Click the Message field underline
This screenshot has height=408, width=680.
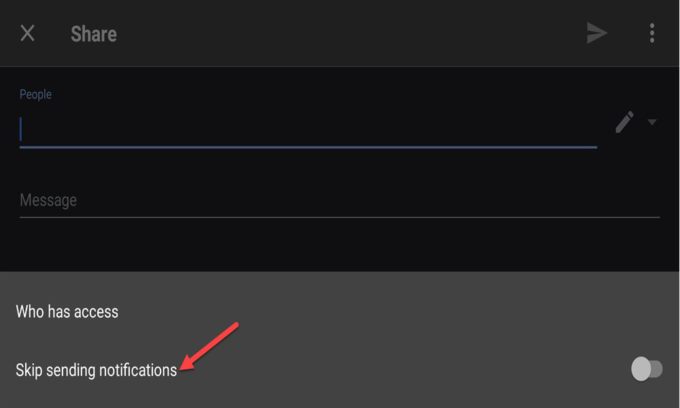click(x=340, y=217)
